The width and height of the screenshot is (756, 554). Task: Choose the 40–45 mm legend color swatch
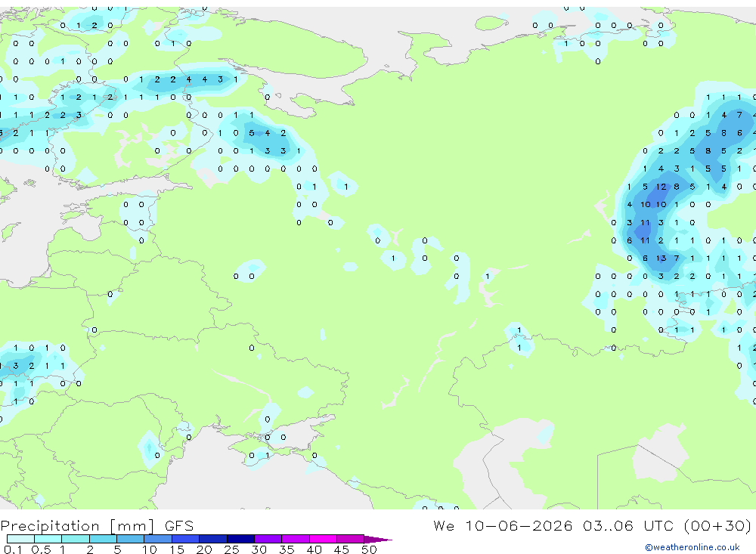323,539
